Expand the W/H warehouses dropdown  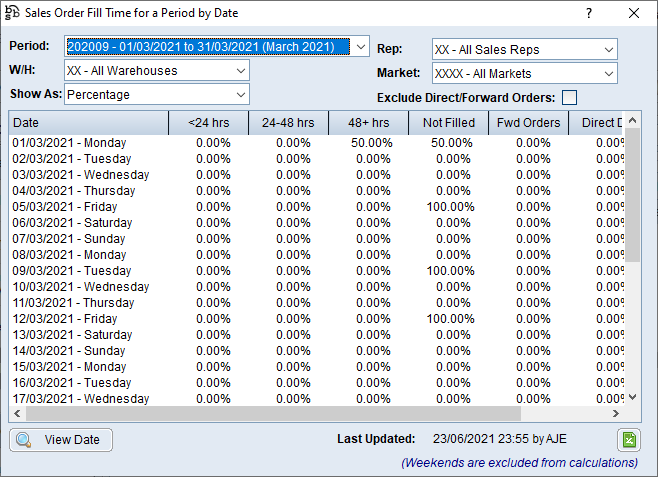pyautogui.click(x=239, y=71)
